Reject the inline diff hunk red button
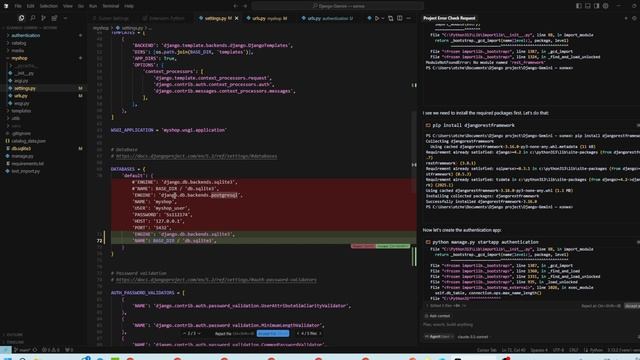 pyautogui.click(x=363, y=246)
